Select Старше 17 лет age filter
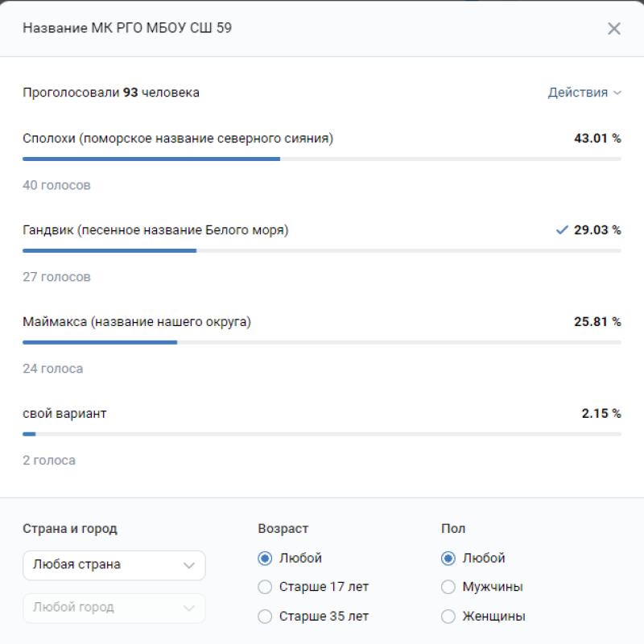 click(x=265, y=587)
